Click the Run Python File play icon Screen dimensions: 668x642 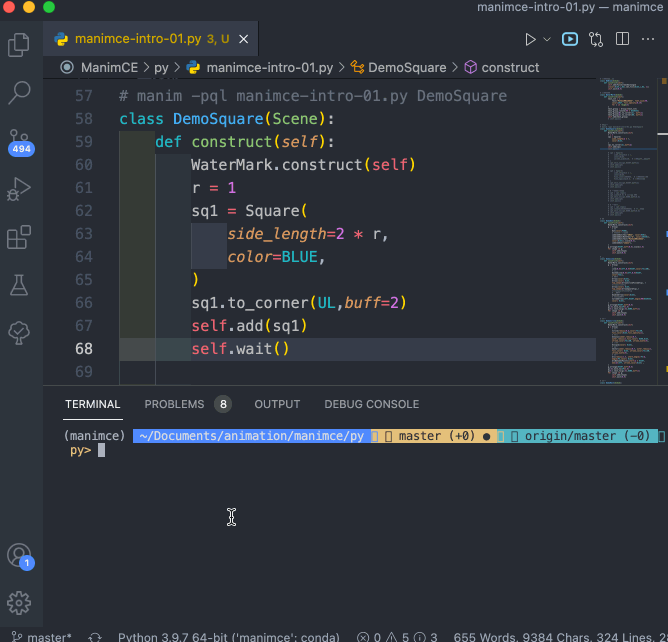pyautogui.click(x=530, y=39)
